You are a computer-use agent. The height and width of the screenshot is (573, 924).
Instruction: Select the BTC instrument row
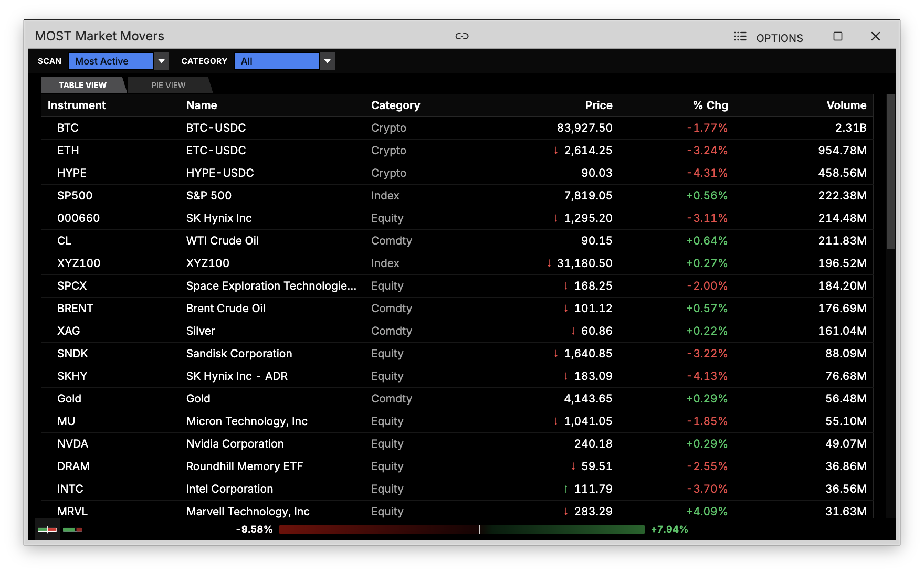tap(457, 128)
